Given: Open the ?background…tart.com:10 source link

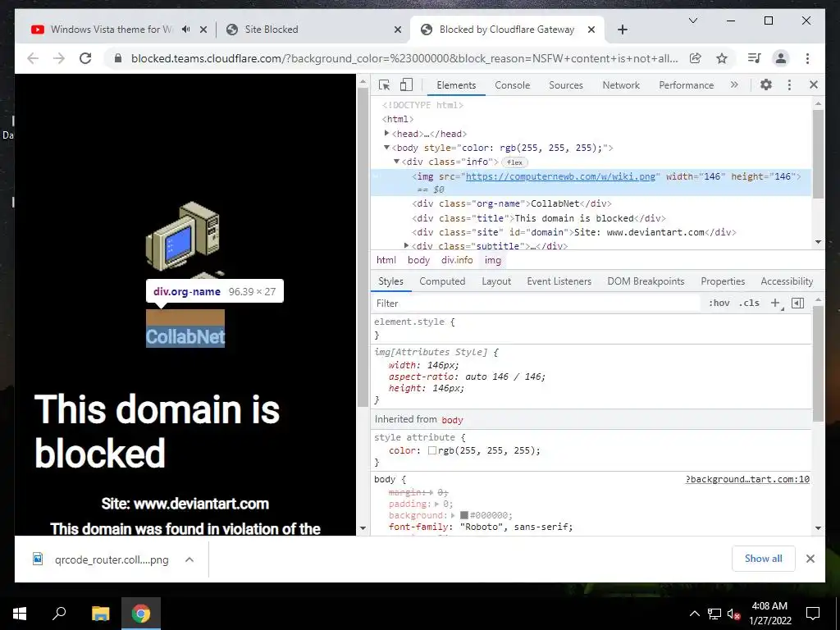Looking at the screenshot, I should pos(747,479).
